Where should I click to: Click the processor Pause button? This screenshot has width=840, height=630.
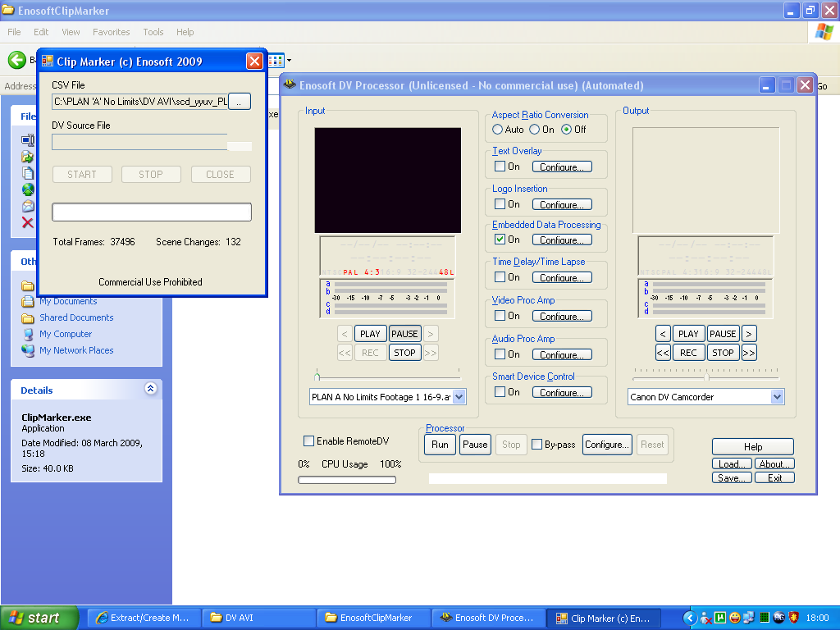(x=475, y=445)
